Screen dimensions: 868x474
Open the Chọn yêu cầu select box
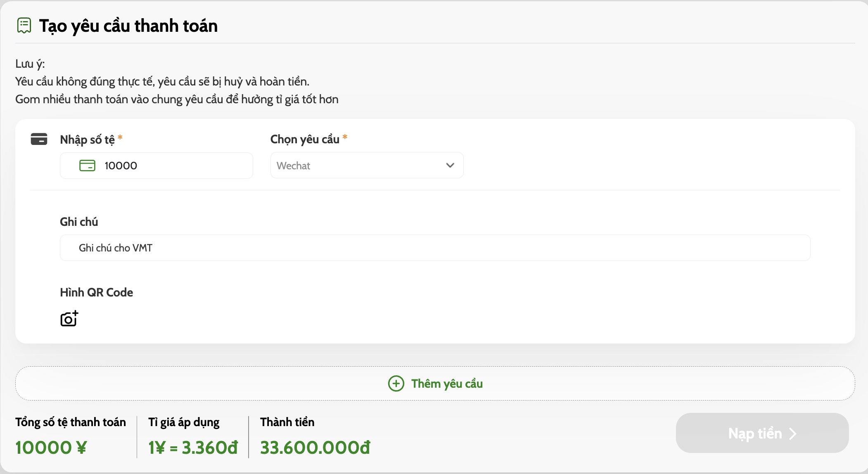367,165
